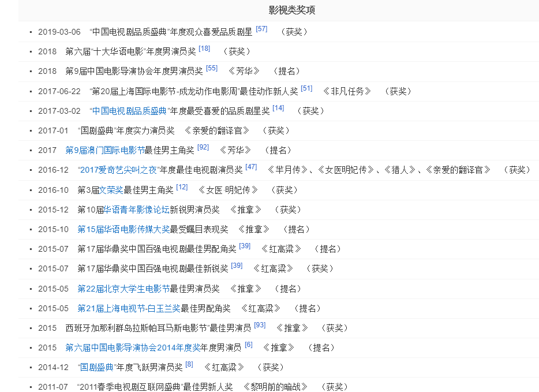The height and width of the screenshot is (392, 539).
Task: Click the date 2017-03-02
Action: [x=59, y=111]
